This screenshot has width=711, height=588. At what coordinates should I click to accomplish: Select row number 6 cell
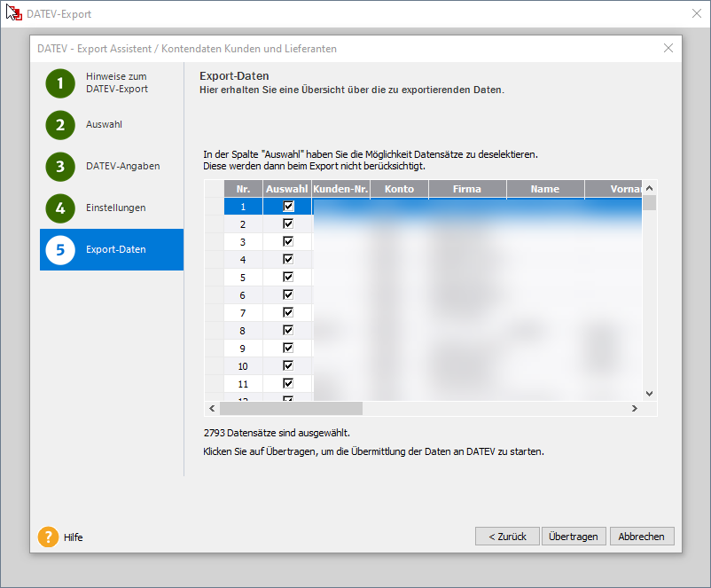click(244, 295)
